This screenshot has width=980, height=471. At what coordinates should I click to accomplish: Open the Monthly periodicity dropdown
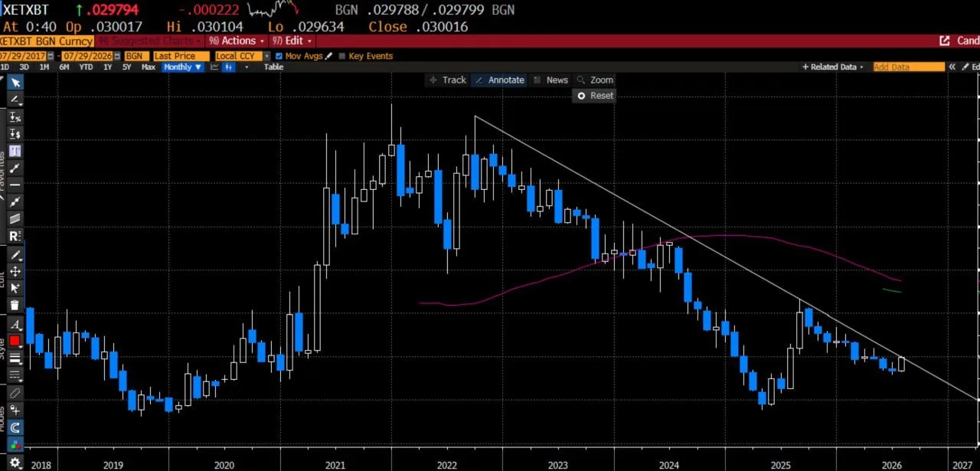183,67
